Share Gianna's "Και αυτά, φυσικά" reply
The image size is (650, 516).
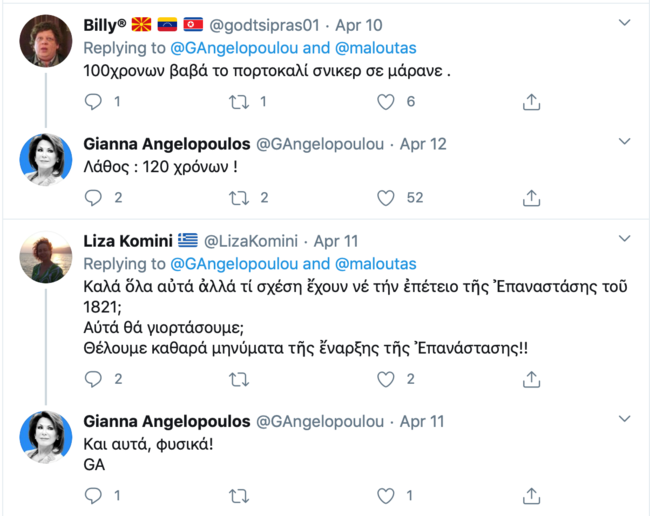[x=532, y=494]
